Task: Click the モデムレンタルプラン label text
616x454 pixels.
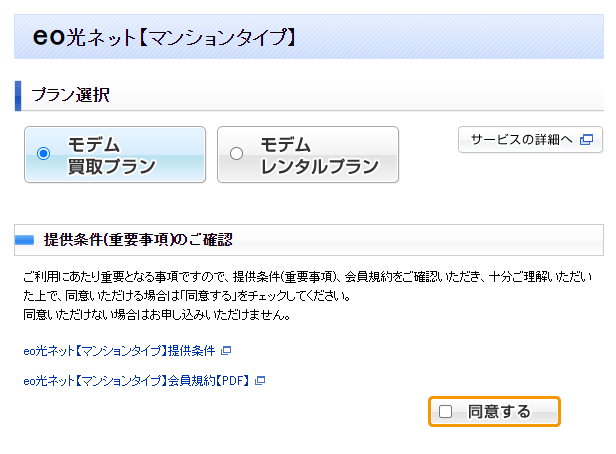Action: (319, 155)
